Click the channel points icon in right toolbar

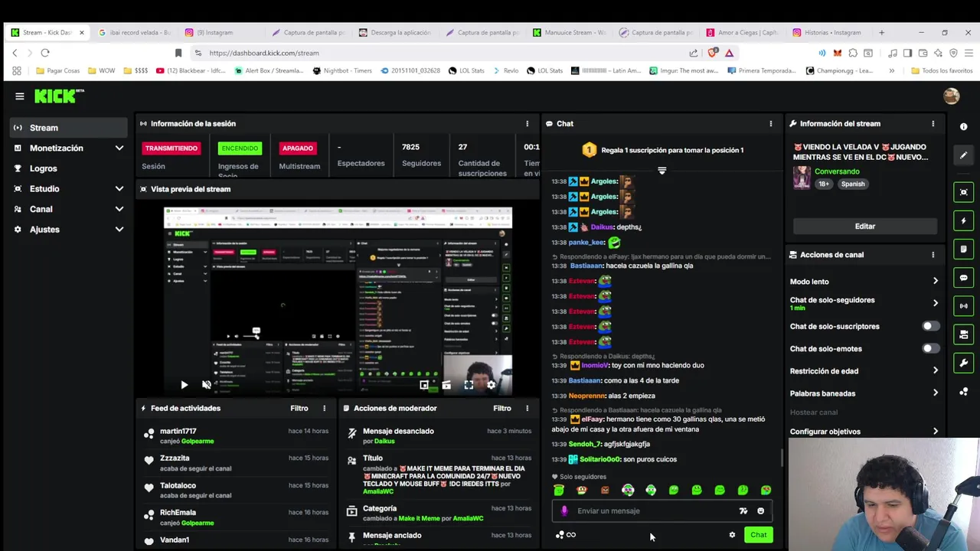tap(964, 392)
